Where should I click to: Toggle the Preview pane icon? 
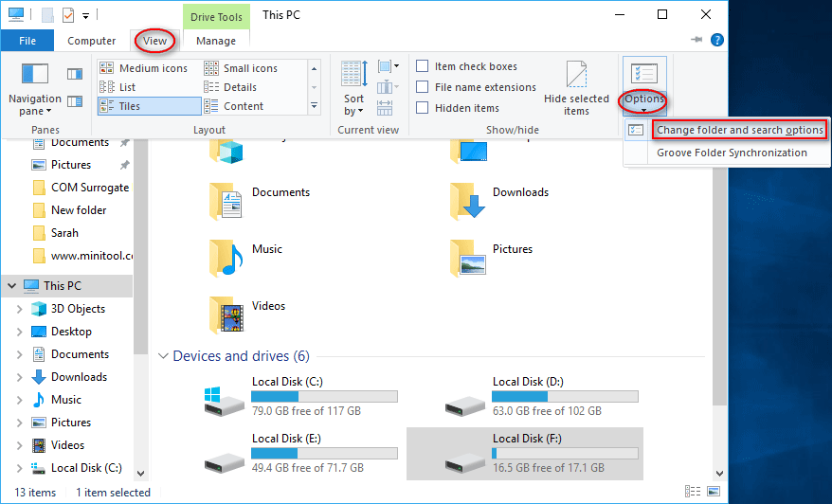75,74
